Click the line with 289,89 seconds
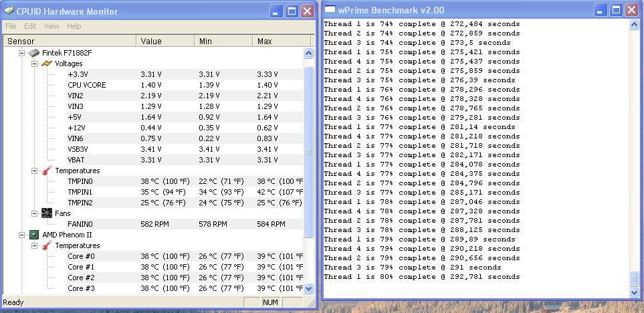Viewport: 644px width, 313px height. click(419, 239)
